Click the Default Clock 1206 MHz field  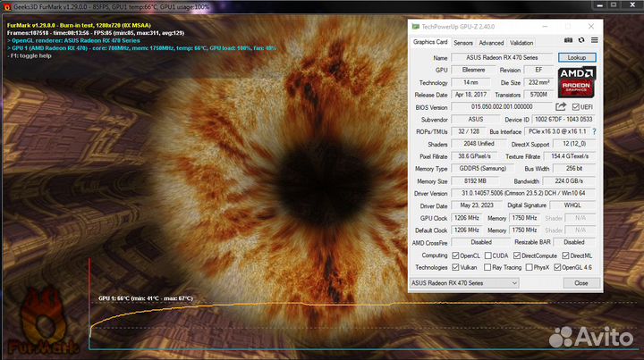pos(467,230)
